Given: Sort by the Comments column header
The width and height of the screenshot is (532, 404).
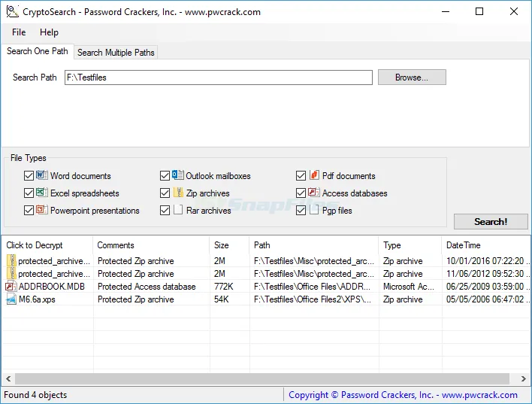Looking at the screenshot, I should point(151,245).
